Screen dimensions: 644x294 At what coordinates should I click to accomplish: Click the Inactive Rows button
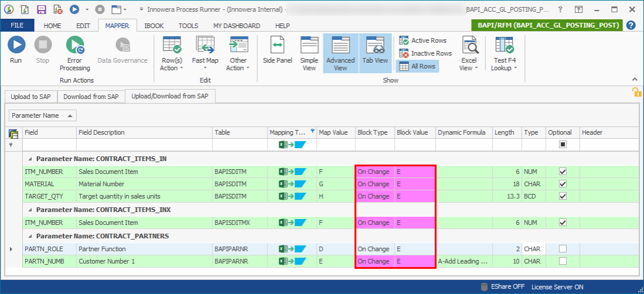(425, 53)
